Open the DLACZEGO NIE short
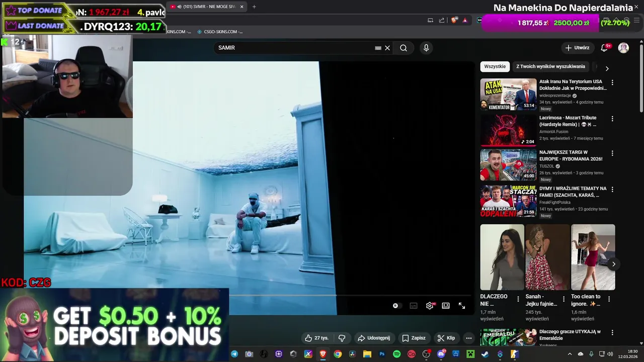The width and height of the screenshot is (644, 362). [x=502, y=257]
